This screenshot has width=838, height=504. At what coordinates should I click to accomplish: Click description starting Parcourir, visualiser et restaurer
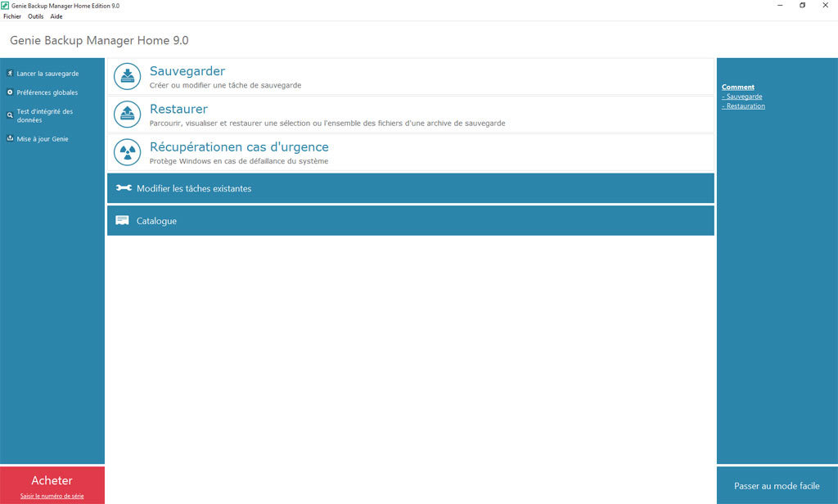tap(327, 123)
